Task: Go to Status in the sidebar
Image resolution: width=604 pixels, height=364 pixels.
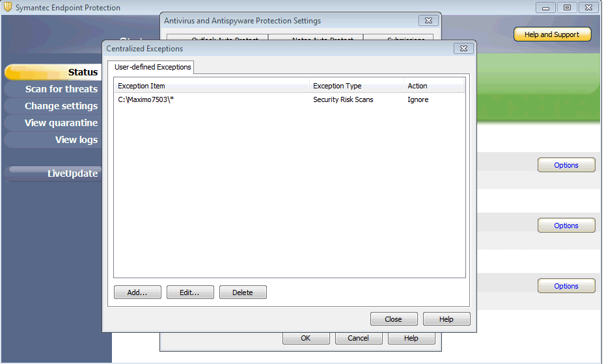Action: coord(53,72)
